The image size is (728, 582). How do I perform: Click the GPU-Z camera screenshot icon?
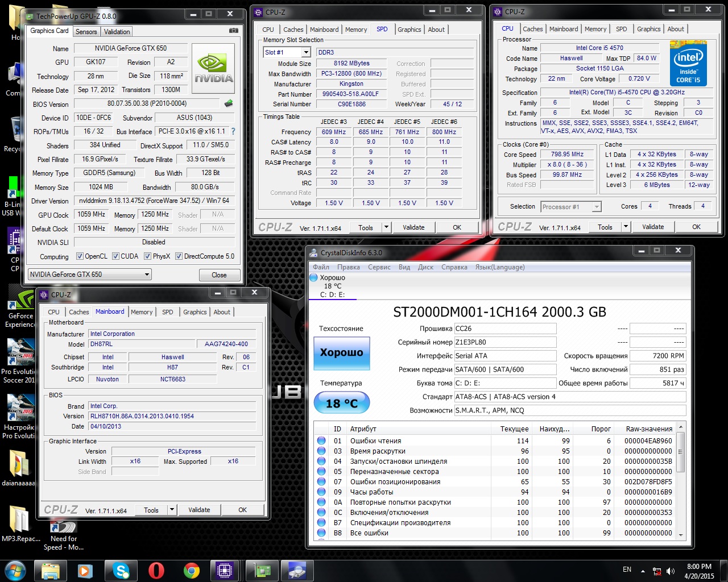pos(233,31)
